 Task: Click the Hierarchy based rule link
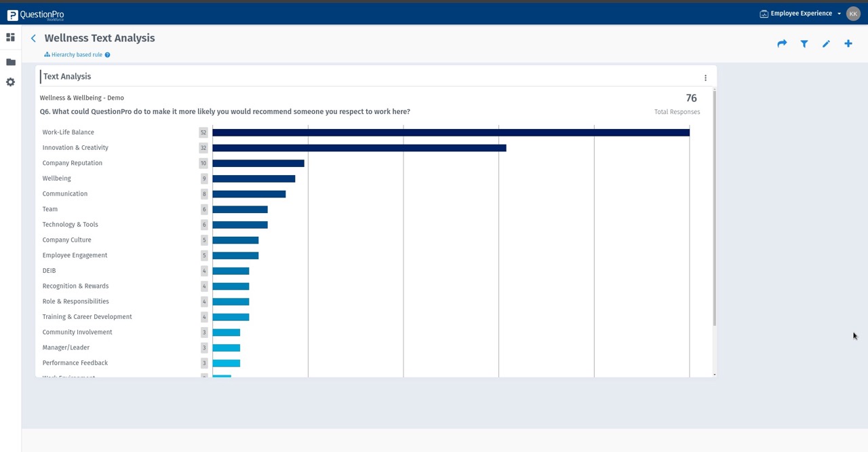(77, 55)
